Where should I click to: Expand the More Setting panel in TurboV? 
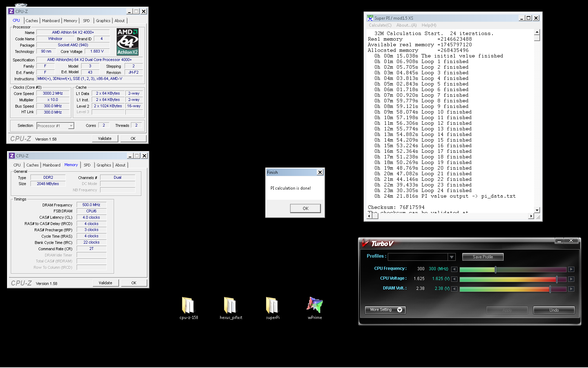click(x=385, y=310)
